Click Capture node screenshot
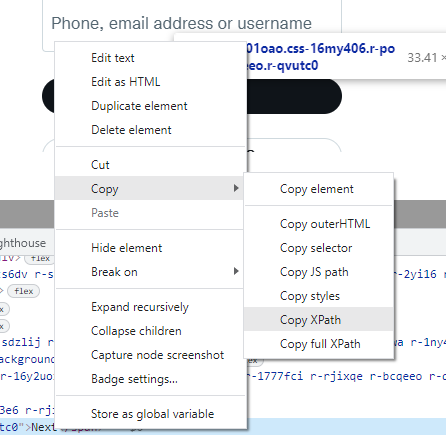Image resolution: width=446 pixels, height=448 pixels. coord(151,355)
